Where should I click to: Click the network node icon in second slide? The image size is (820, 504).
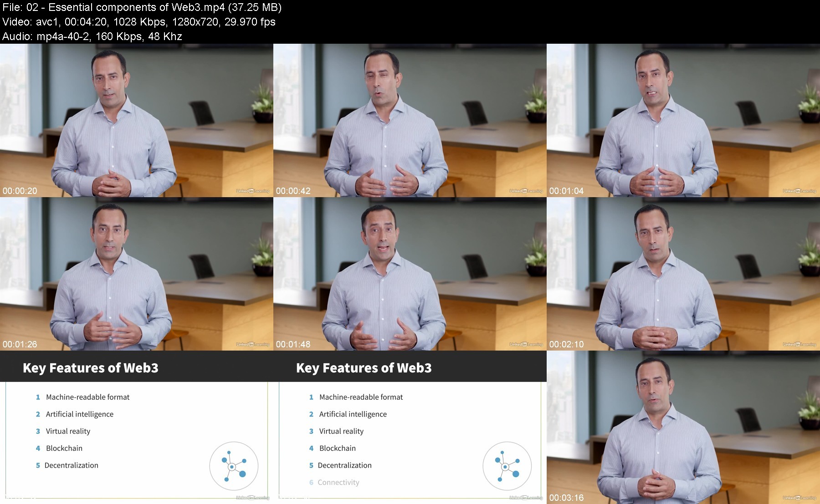click(507, 466)
